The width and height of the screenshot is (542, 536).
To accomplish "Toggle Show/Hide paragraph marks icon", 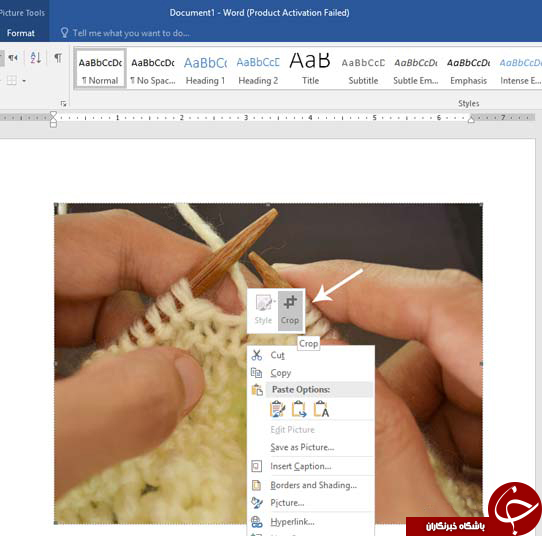I will coord(58,58).
